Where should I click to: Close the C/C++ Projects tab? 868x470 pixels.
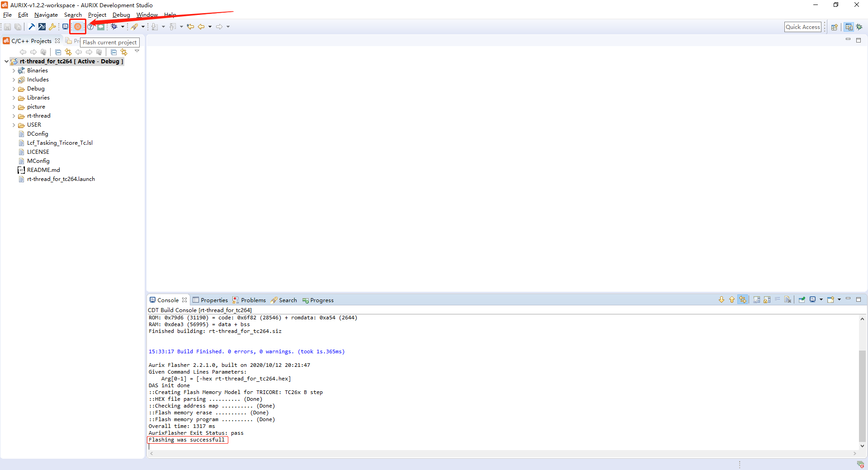click(57, 41)
